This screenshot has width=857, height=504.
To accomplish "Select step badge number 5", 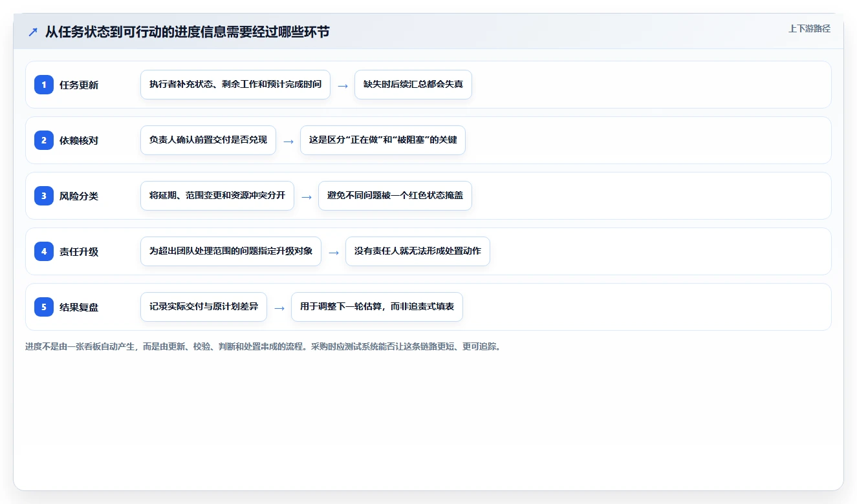I will point(44,306).
